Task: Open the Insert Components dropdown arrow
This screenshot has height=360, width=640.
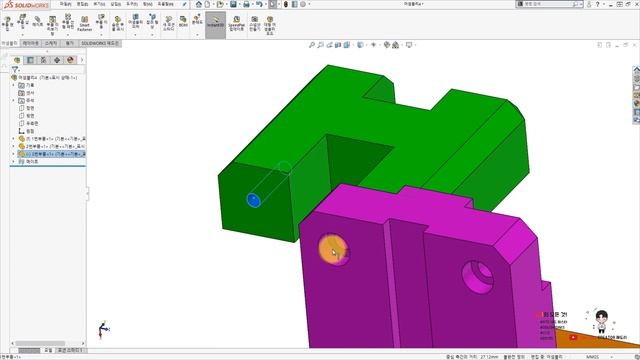Action: coord(22,35)
